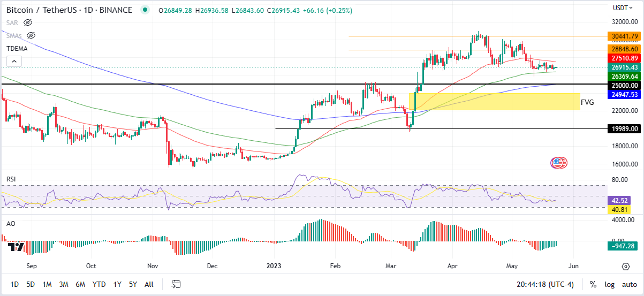The height and width of the screenshot is (296, 644).
Task: Click the red 27510.89 price label
Action: [x=624, y=58]
